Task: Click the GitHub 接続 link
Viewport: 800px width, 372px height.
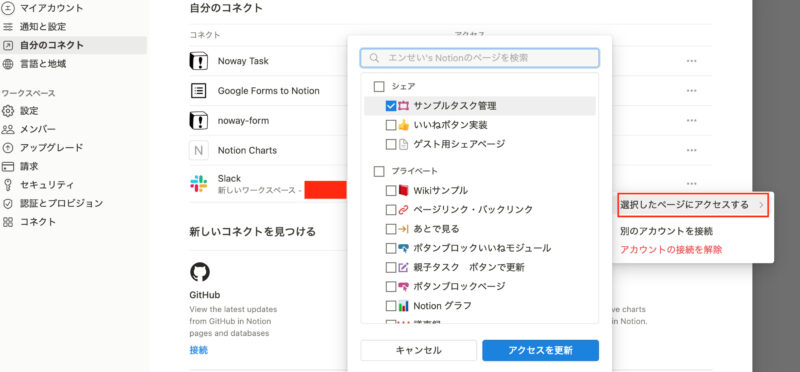Action: [198, 350]
